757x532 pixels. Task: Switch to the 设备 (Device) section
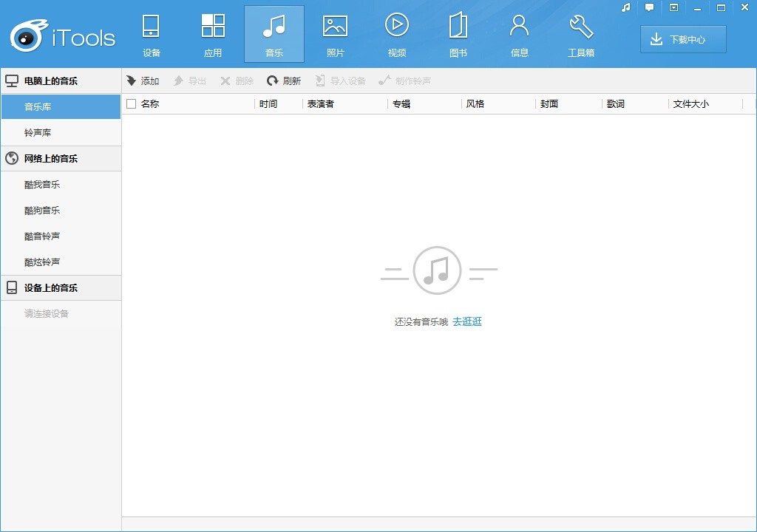(x=152, y=34)
